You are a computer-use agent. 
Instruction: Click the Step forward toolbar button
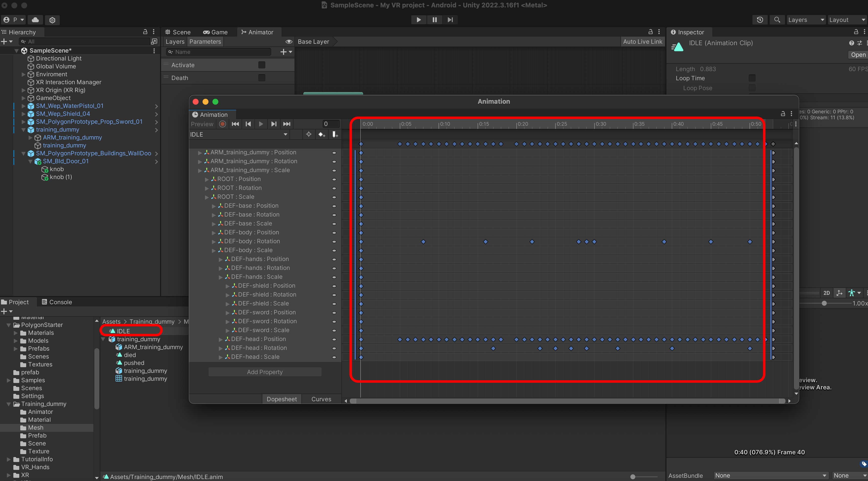tap(450, 20)
